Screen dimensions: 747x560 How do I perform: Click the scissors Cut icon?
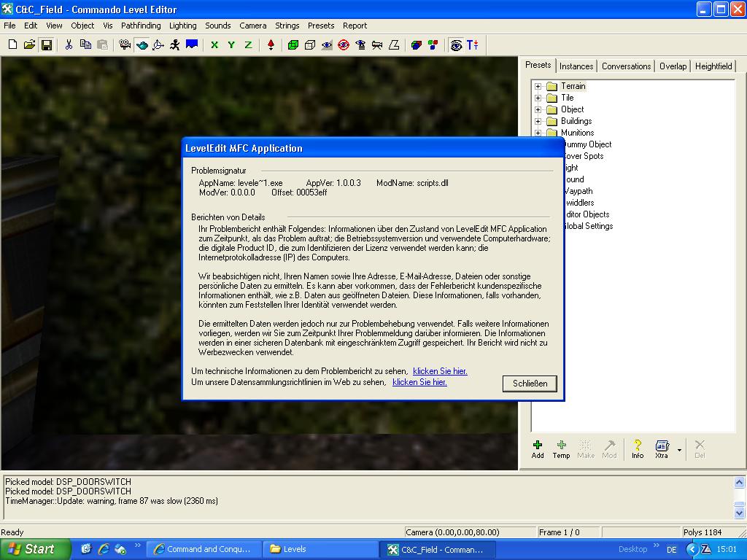(x=69, y=45)
